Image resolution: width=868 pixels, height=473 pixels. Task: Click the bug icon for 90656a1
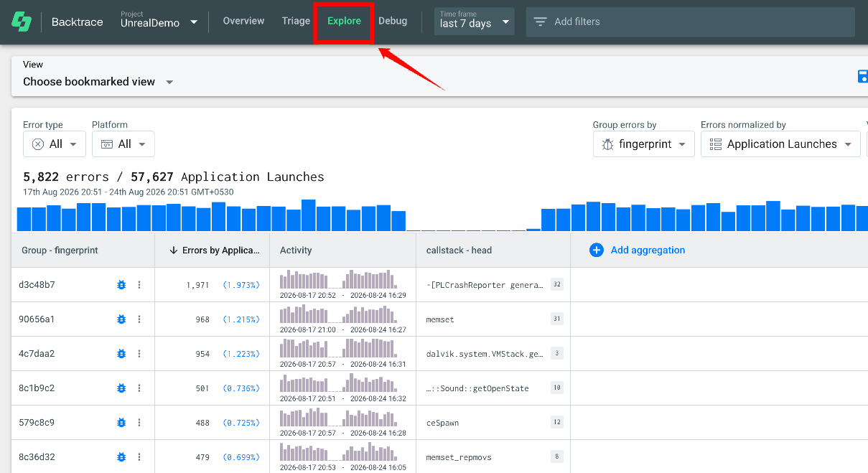(x=121, y=319)
